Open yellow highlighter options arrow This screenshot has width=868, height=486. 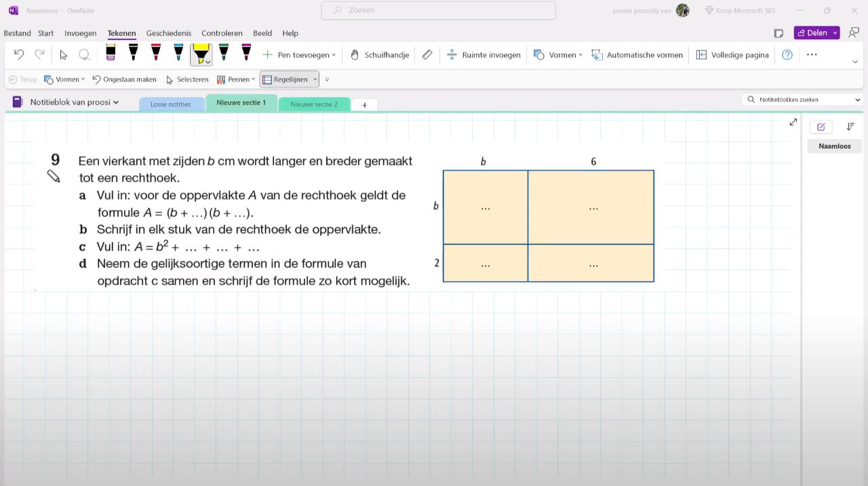click(208, 62)
